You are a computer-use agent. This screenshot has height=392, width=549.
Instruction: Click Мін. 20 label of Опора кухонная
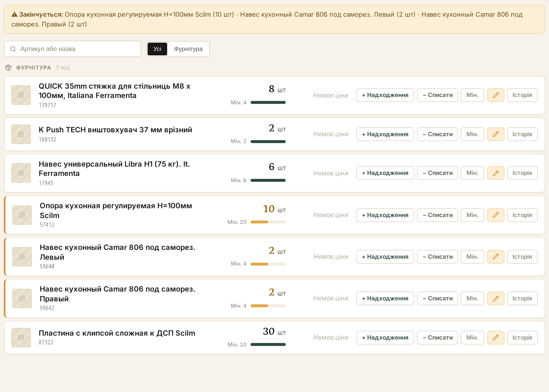coord(237,222)
